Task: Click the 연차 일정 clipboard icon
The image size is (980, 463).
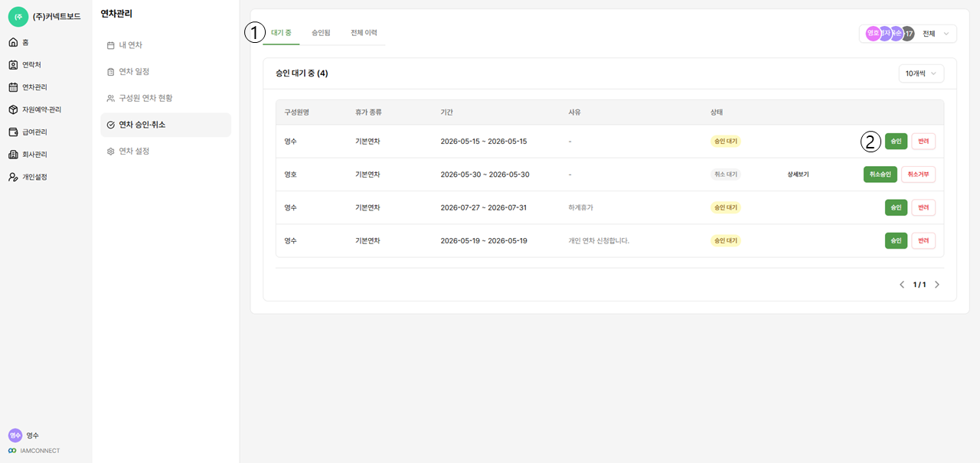Action: click(x=111, y=72)
